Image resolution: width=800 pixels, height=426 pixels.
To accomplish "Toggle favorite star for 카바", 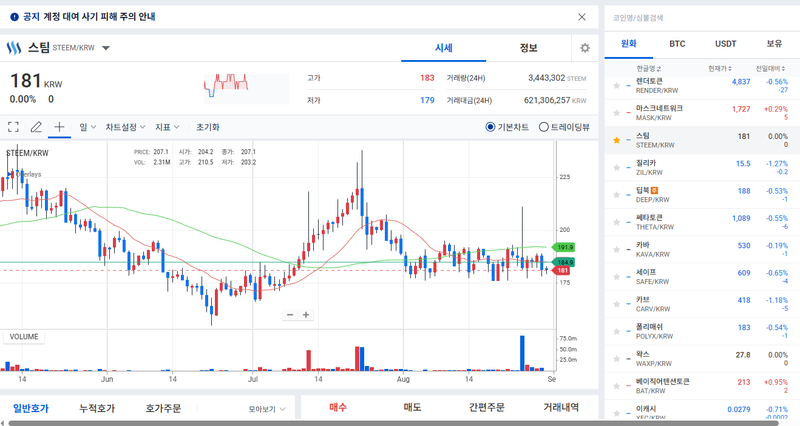I will click(616, 249).
